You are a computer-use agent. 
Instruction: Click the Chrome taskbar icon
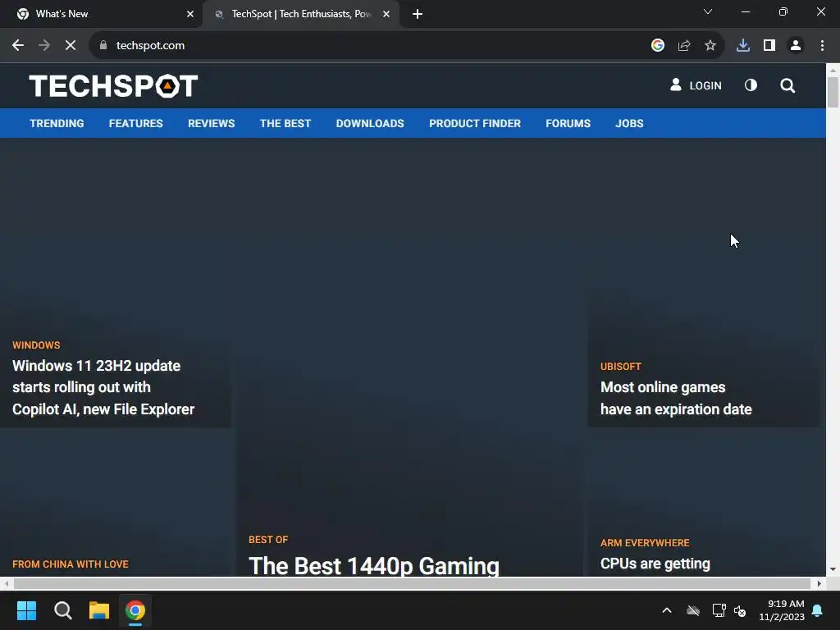click(135, 610)
